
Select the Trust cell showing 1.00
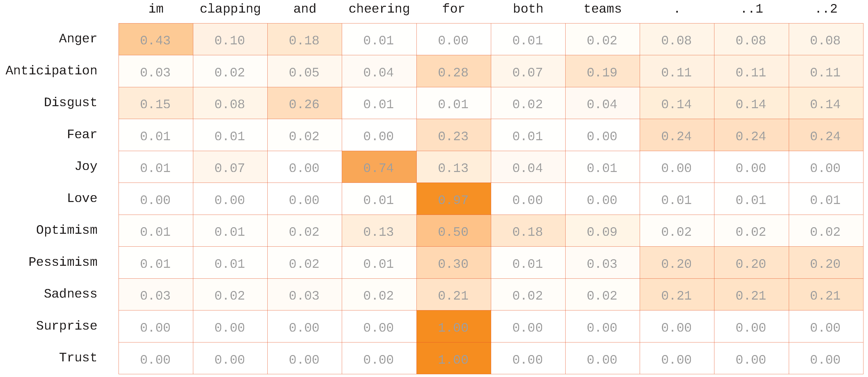point(454,359)
